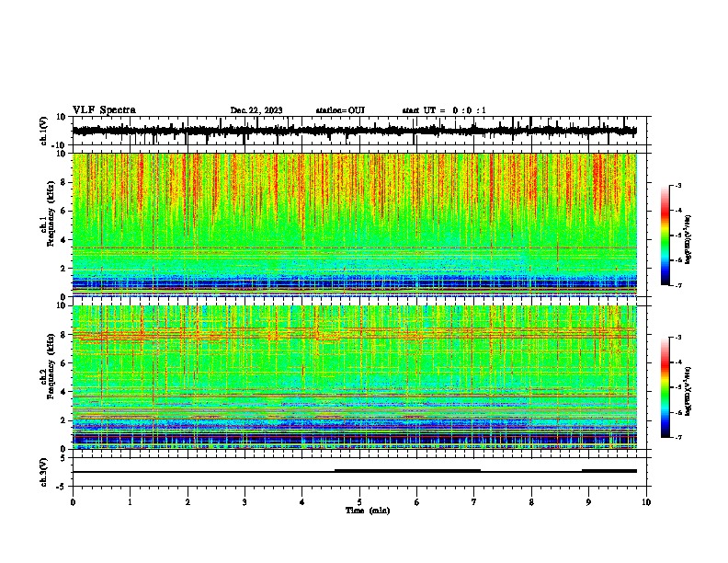Click time axis tick label "3"

pos(245,502)
